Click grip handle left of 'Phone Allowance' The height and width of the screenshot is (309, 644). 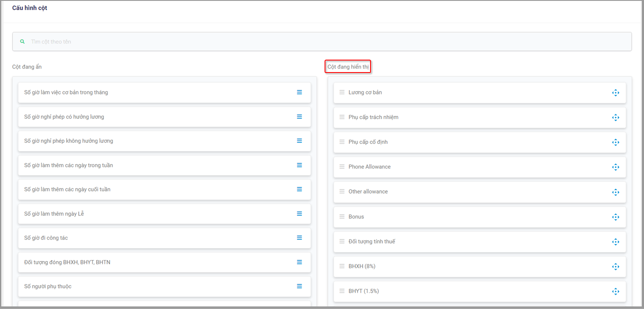click(342, 167)
